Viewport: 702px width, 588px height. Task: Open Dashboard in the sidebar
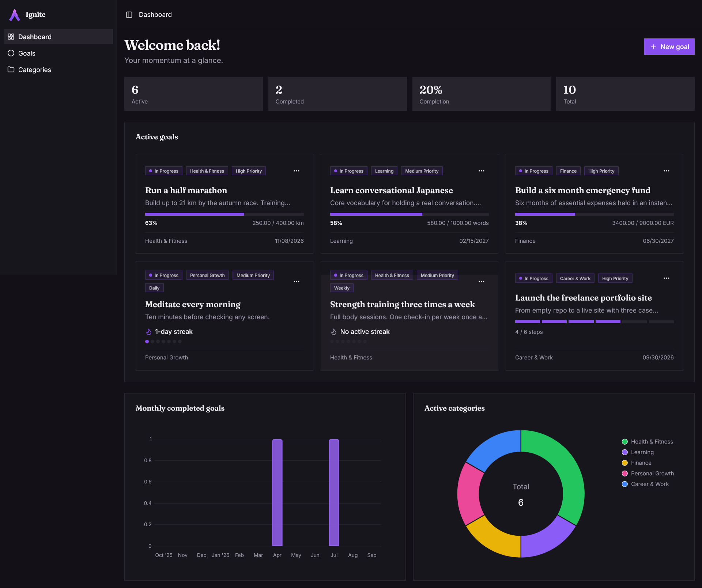pos(58,37)
